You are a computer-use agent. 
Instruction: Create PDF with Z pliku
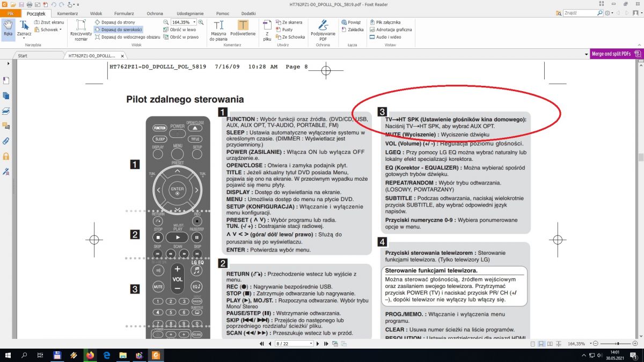(267, 30)
